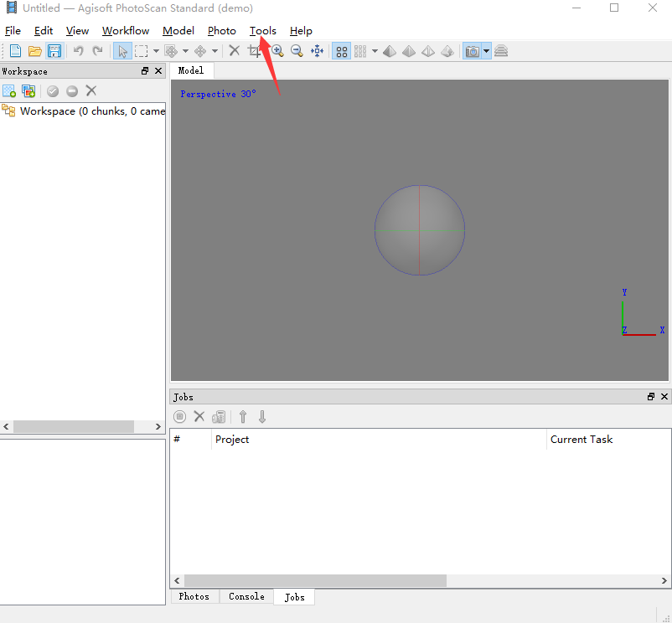Toggle the four-square point view mode button

click(342, 51)
